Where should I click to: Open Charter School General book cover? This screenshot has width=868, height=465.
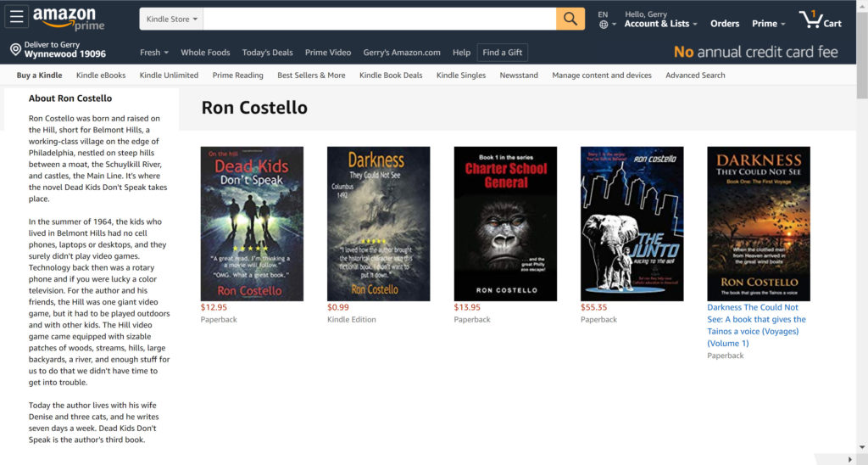coord(505,224)
